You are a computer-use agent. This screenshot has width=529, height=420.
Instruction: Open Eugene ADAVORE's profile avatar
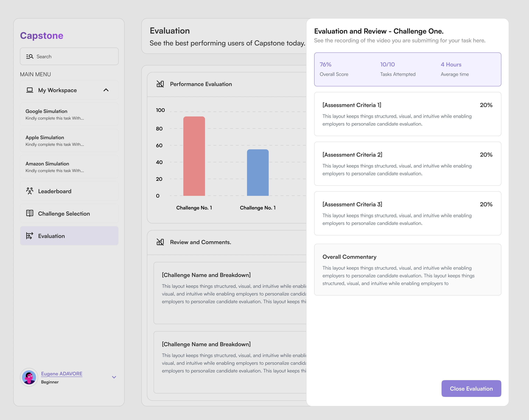29,377
